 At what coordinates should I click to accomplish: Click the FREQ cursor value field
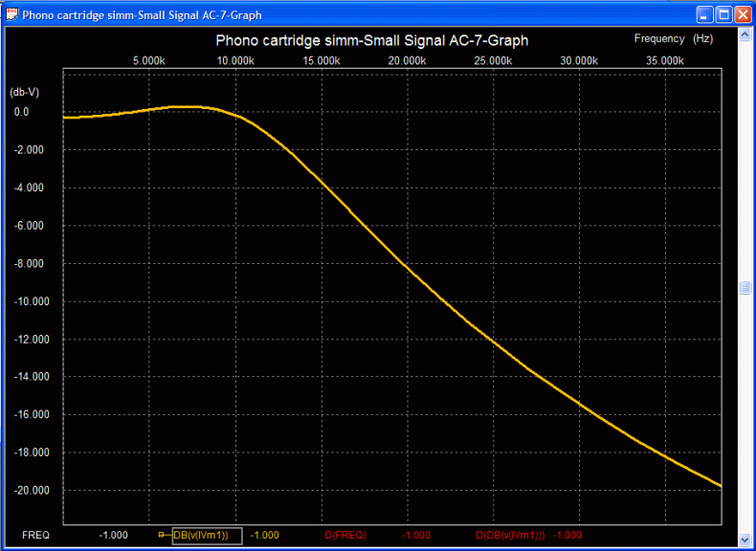pos(113,535)
